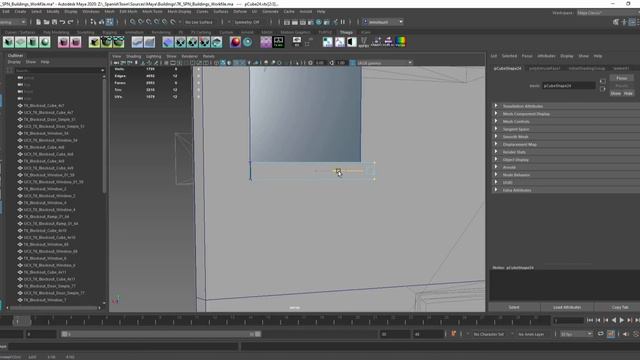This screenshot has width=640, height=360.
Task: Click the Load Attributes button
Action: [x=567, y=307]
